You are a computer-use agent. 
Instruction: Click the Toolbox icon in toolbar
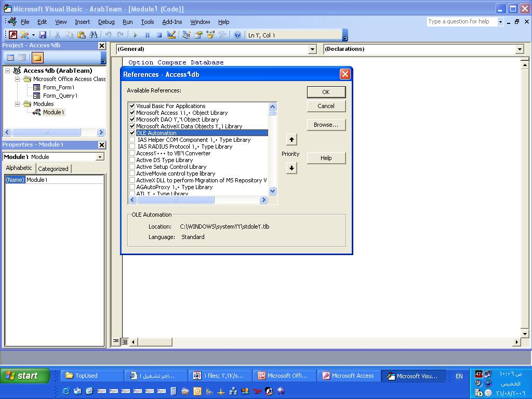point(222,35)
